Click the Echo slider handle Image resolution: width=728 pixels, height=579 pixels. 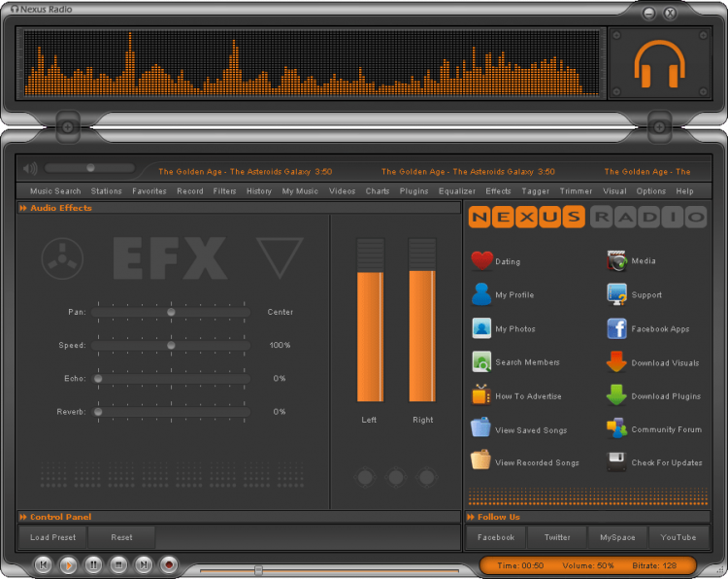(98, 378)
